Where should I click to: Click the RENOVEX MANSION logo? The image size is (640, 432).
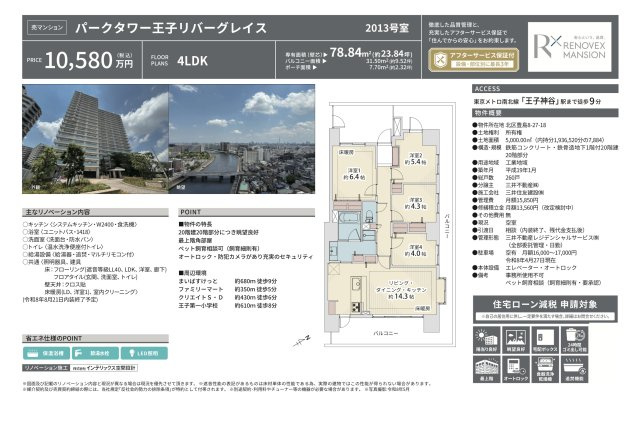(569, 47)
